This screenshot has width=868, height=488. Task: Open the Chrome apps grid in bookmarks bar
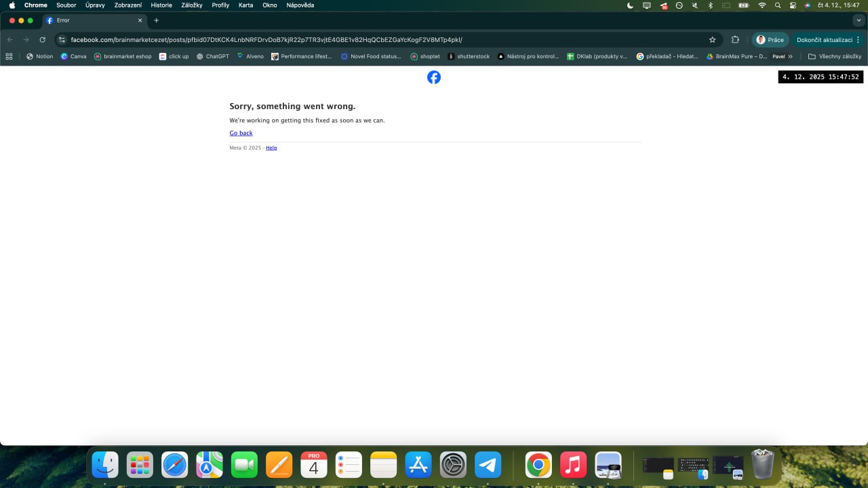coord(9,56)
